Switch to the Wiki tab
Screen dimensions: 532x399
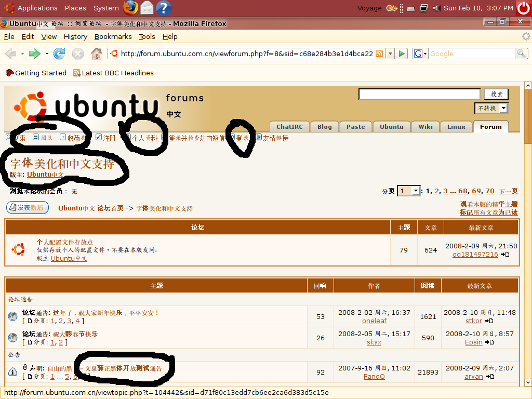click(425, 127)
